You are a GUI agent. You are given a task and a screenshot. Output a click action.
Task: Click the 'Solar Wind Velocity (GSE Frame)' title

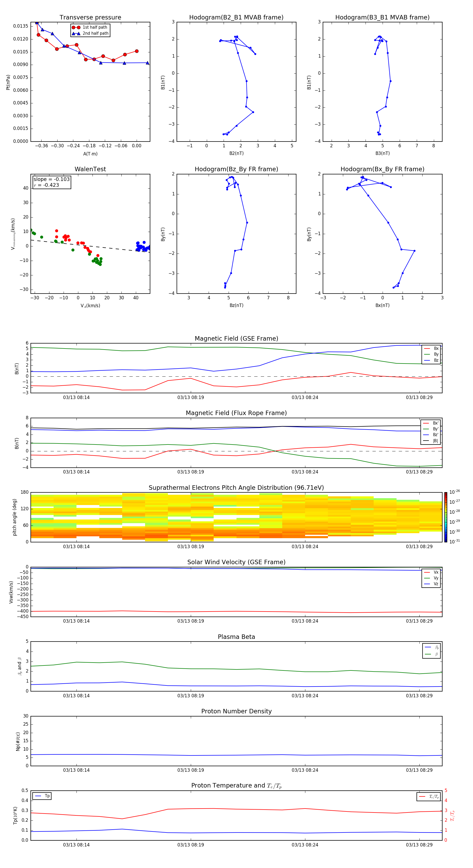pos(236,562)
